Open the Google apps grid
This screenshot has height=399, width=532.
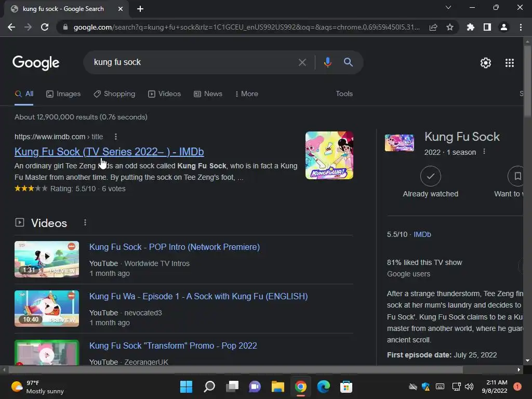[510, 63]
